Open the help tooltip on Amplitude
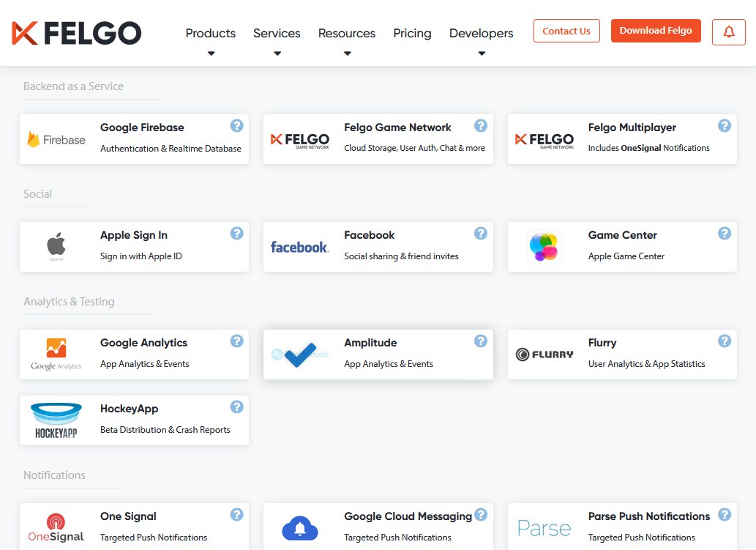The height and width of the screenshot is (550, 756). pyautogui.click(x=481, y=340)
